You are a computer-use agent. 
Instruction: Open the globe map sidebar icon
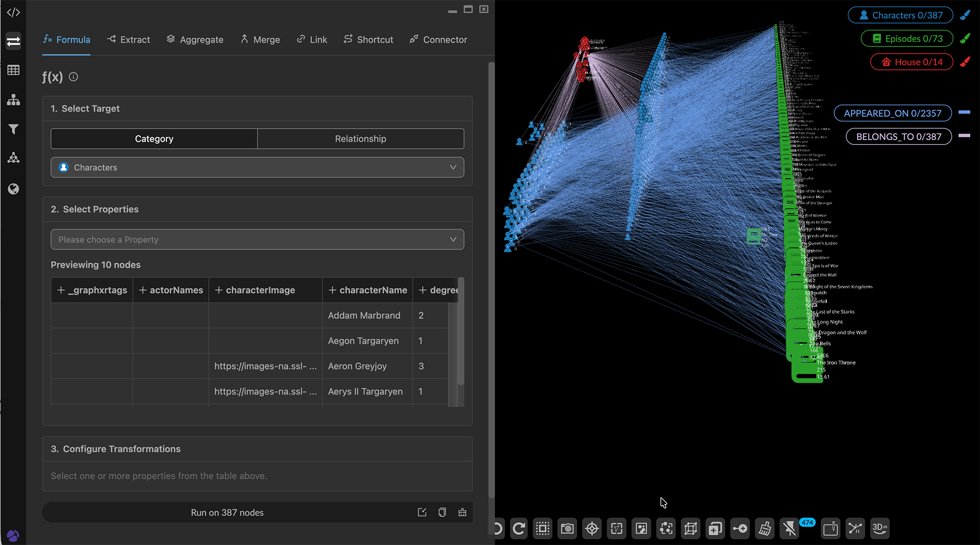[13, 189]
